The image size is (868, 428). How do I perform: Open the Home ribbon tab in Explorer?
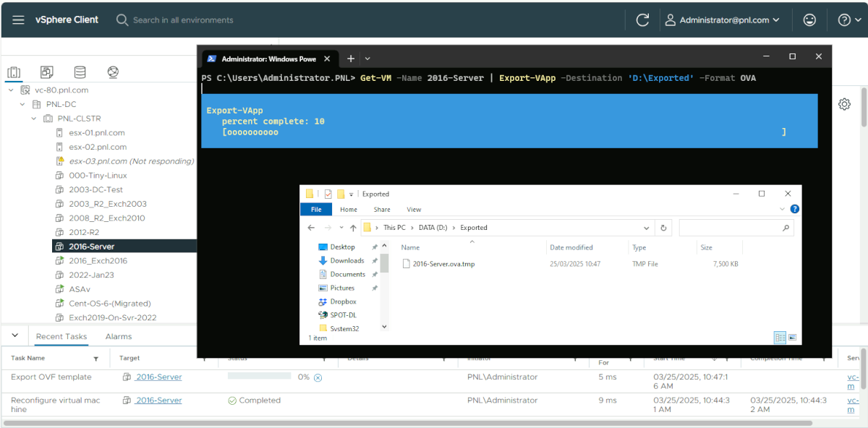pos(349,210)
